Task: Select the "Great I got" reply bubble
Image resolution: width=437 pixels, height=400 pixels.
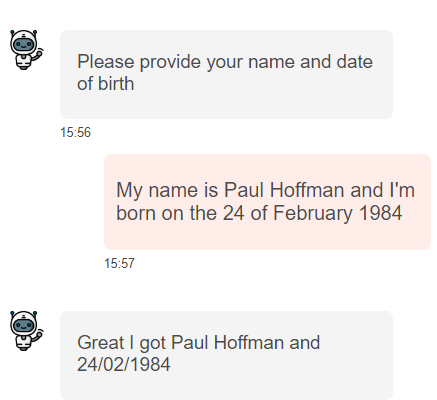Action: click(226, 355)
